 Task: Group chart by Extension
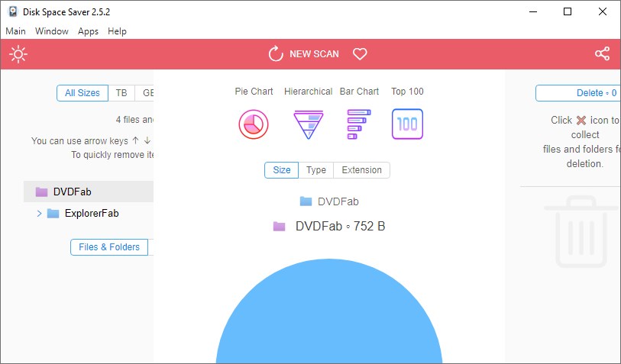361,170
